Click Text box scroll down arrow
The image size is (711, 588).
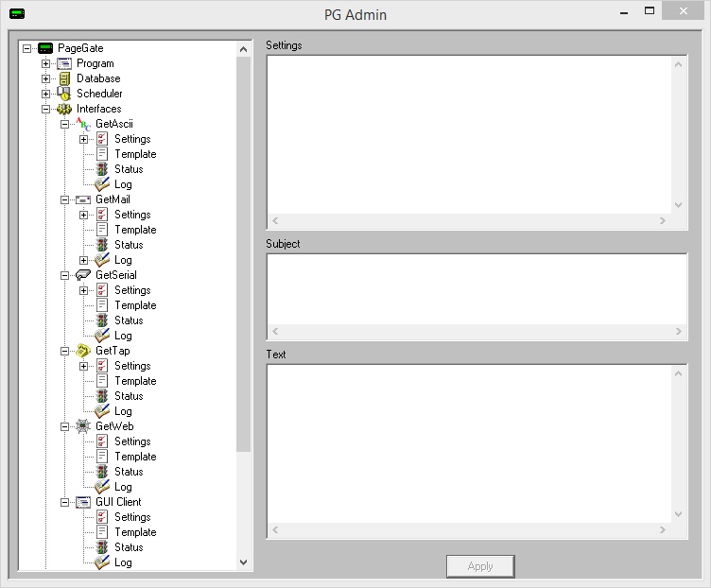pos(678,514)
